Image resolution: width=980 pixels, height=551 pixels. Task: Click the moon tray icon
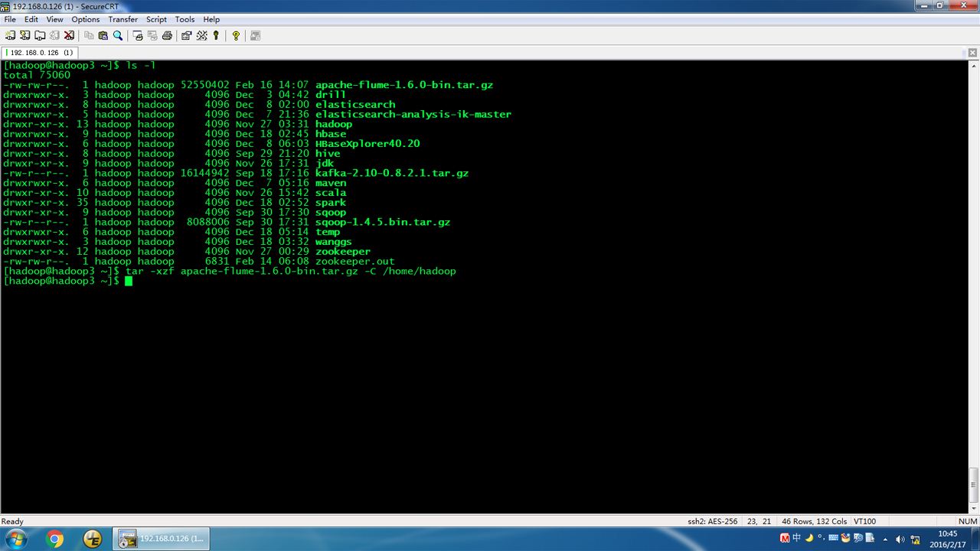pyautogui.click(x=809, y=538)
